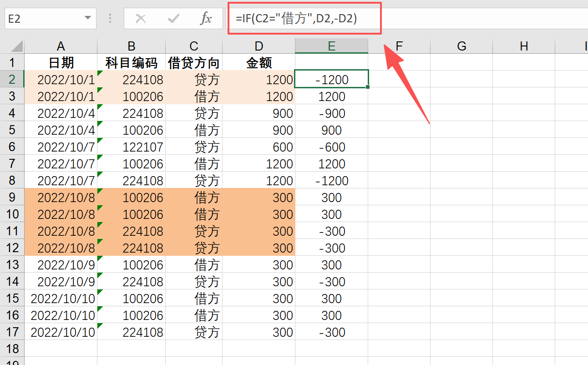
Task: Click the Cancel (X) icon beside formula bar
Action: 141,18
